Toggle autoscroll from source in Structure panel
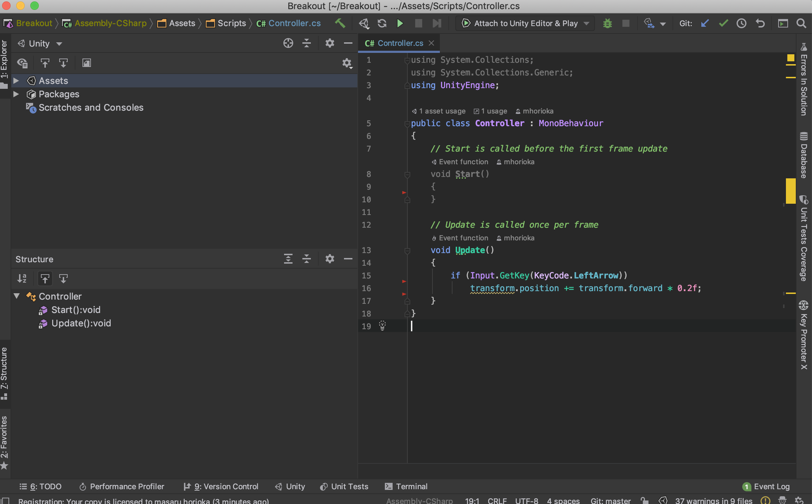812x504 pixels. pos(63,278)
